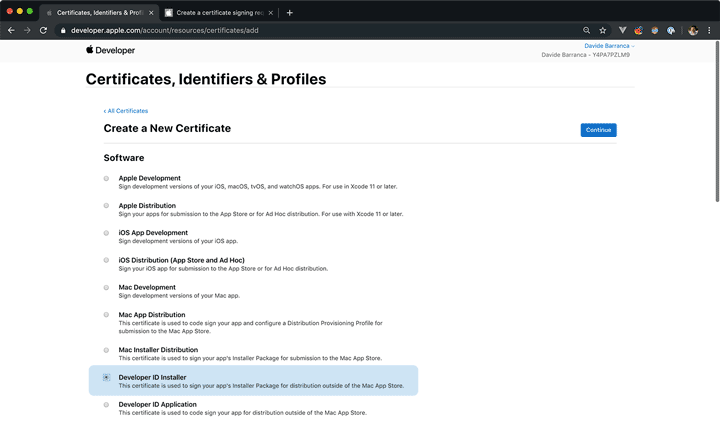This screenshot has height=426, width=720.
Task: Go back with the browser back arrow
Action: pos(11,30)
